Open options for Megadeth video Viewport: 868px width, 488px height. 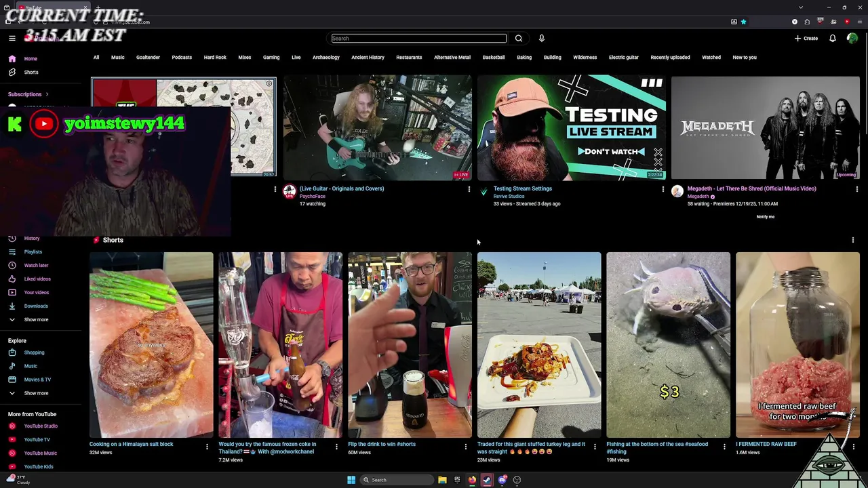pos(857,189)
